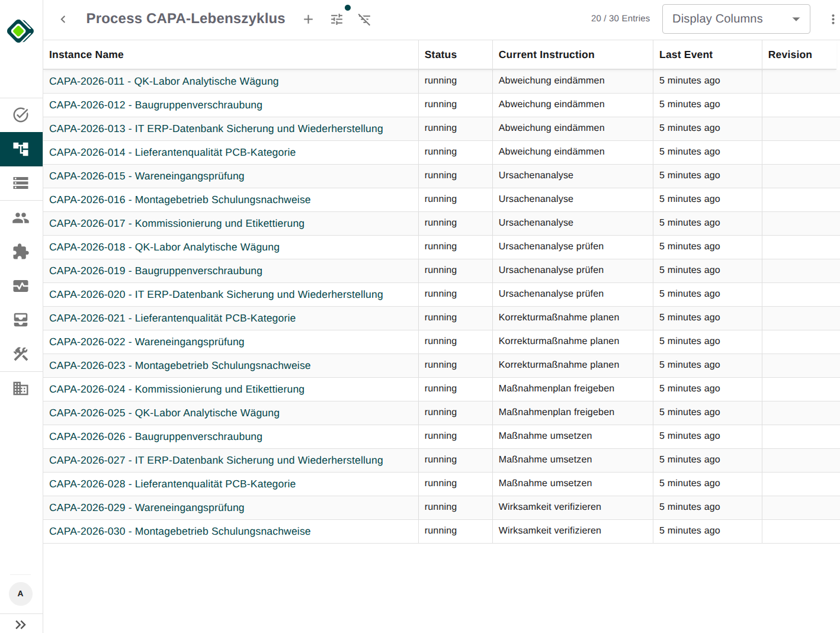The height and width of the screenshot is (633, 840).
Task: Click the tools administration icon
Action: [21, 354]
